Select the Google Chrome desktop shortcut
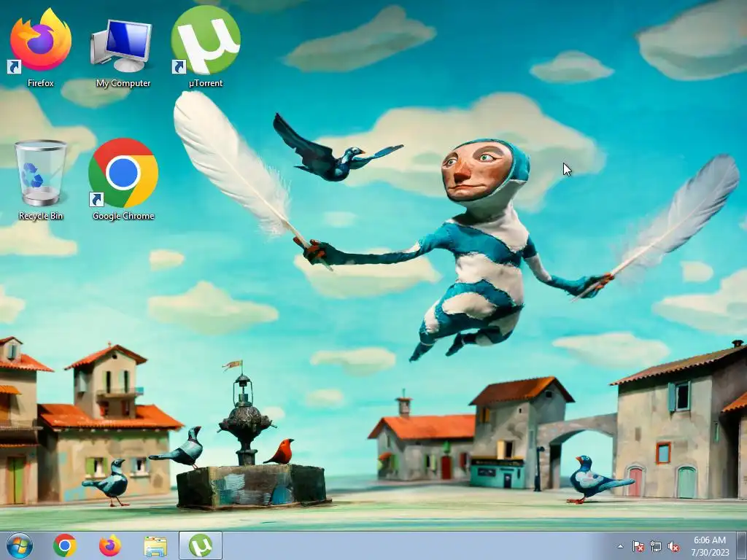The width and height of the screenshot is (747, 560). tap(123, 180)
